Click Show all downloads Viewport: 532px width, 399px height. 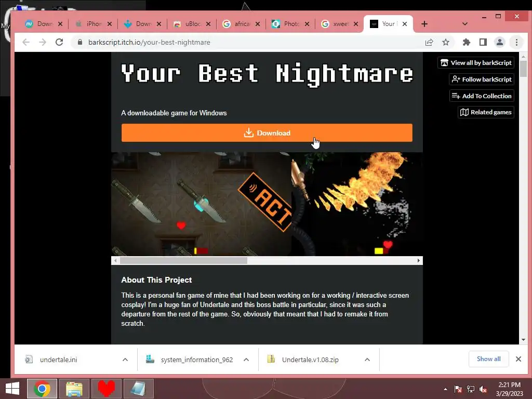(x=488, y=359)
